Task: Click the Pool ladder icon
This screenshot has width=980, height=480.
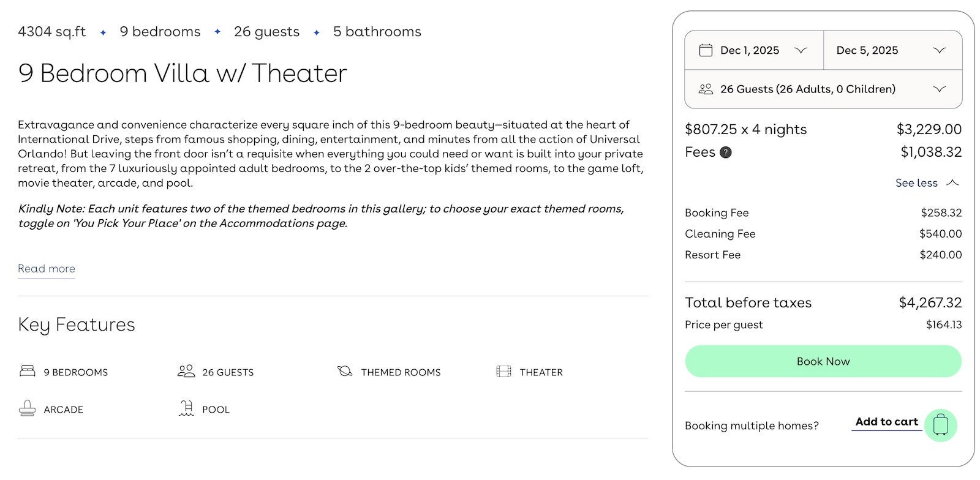Action: point(186,408)
